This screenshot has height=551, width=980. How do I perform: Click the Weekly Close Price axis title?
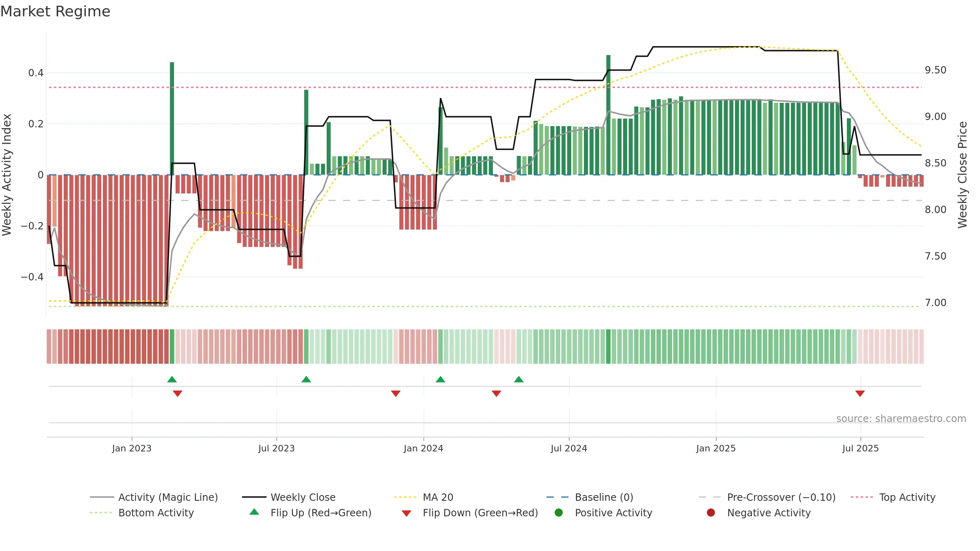pyautogui.click(x=962, y=175)
